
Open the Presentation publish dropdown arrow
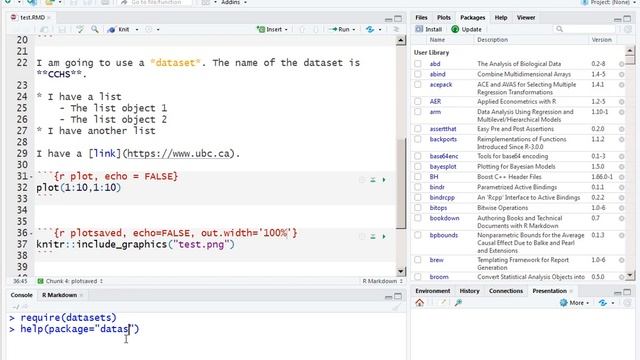point(613,303)
